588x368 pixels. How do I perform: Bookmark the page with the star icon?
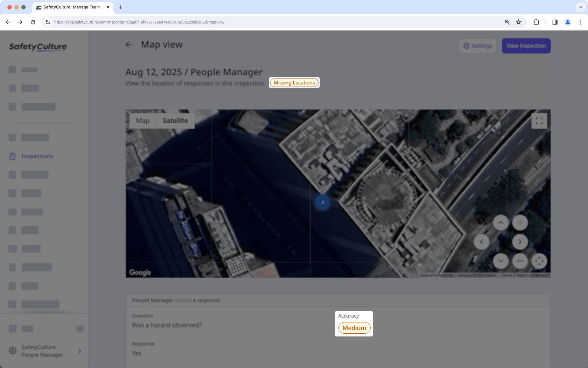pyautogui.click(x=518, y=22)
